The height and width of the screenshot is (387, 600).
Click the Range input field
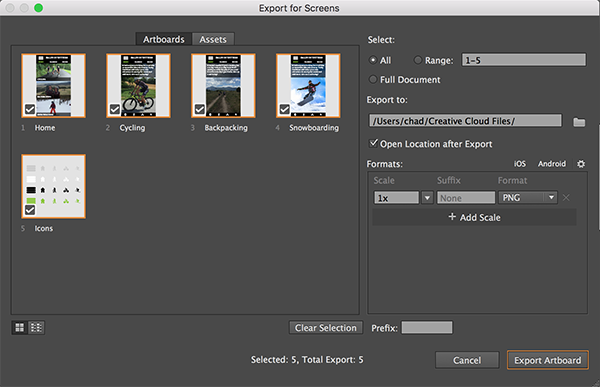point(523,60)
